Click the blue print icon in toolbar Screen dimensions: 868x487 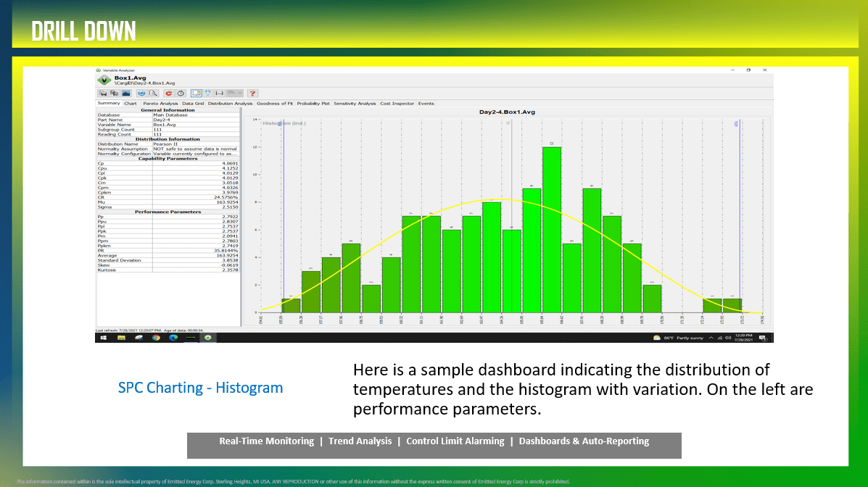coord(141,93)
